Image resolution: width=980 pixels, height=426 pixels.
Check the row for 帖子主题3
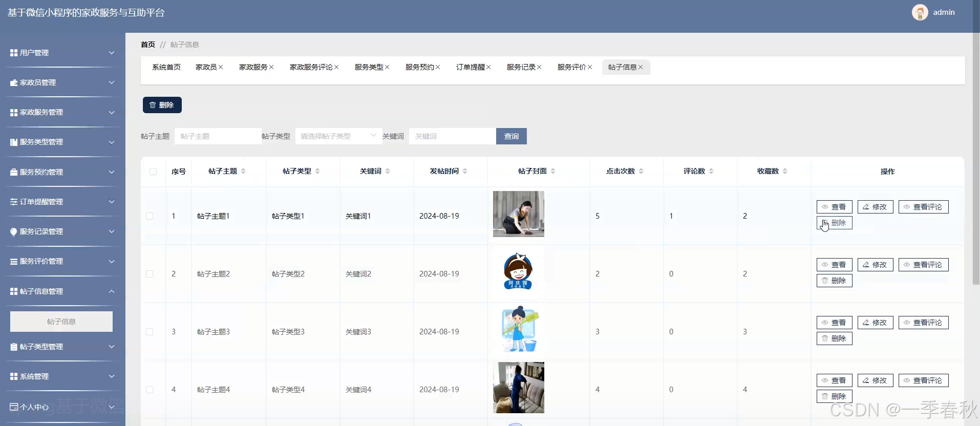click(150, 332)
